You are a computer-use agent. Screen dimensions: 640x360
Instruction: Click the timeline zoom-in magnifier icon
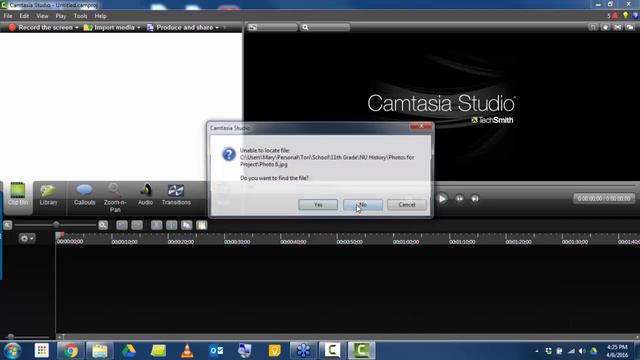coord(103,225)
